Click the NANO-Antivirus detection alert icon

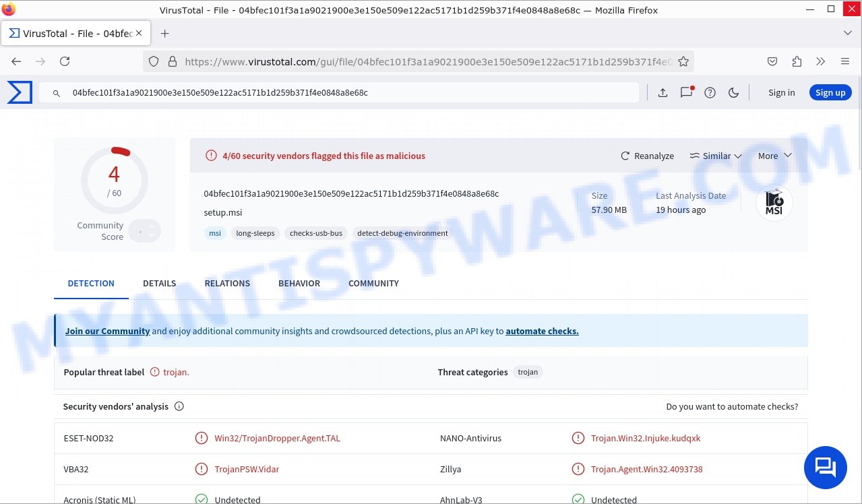coord(578,438)
